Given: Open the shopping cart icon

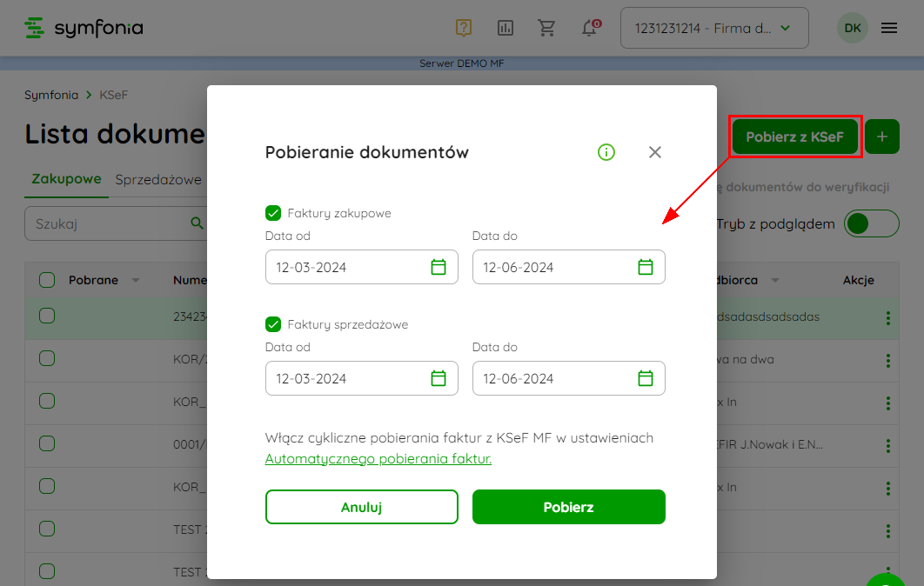Looking at the screenshot, I should click(x=547, y=28).
